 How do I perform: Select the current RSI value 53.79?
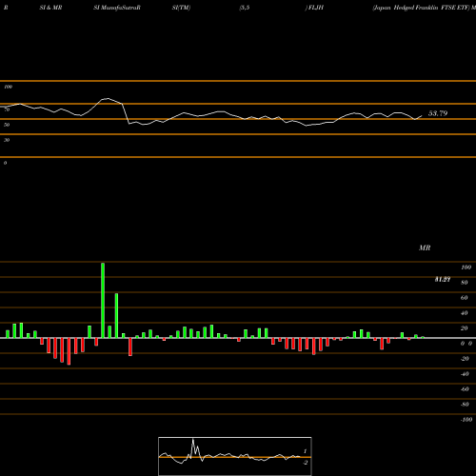pyautogui.click(x=438, y=113)
